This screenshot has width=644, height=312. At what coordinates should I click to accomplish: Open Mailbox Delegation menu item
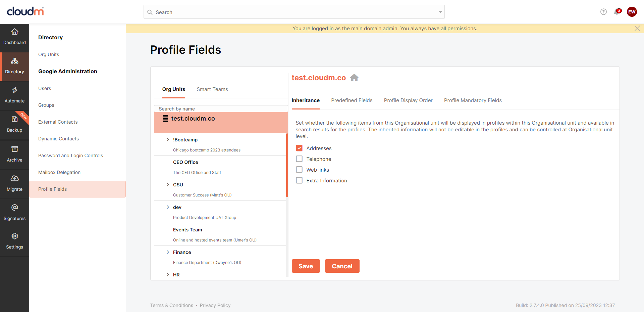59,172
